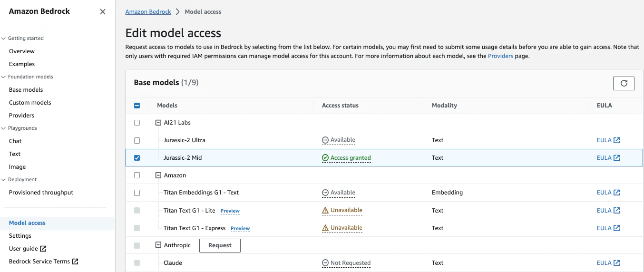
Task: Collapse the Deployment sidebar section
Action: tap(4, 180)
